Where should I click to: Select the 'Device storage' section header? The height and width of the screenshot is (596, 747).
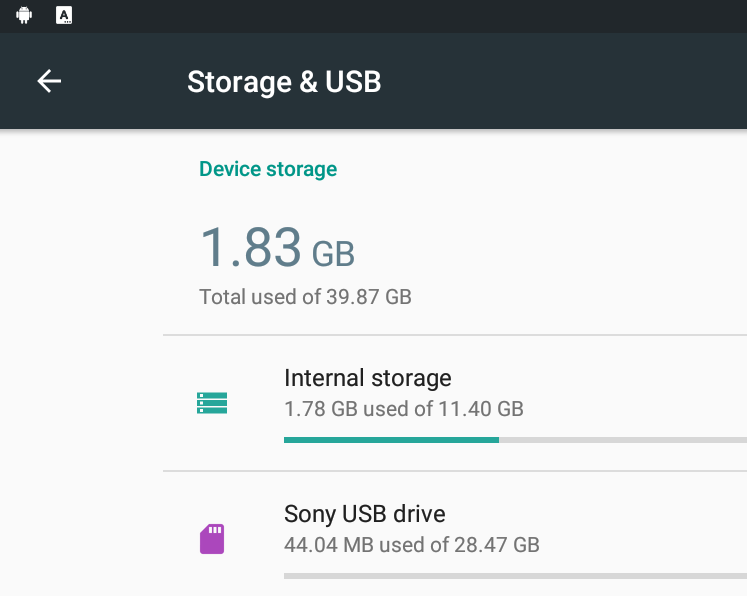[268, 169]
